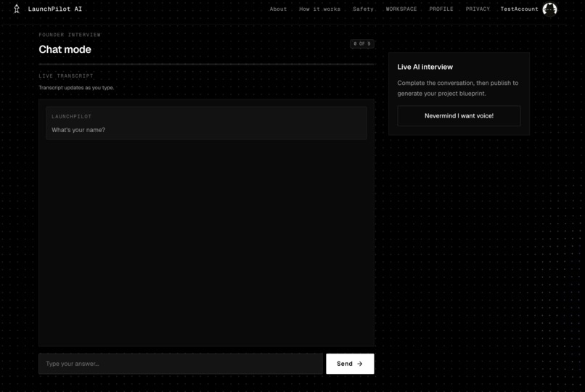This screenshot has height=392, width=585.
Task: Open the Safety page
Action: click(x=363, y=9)
